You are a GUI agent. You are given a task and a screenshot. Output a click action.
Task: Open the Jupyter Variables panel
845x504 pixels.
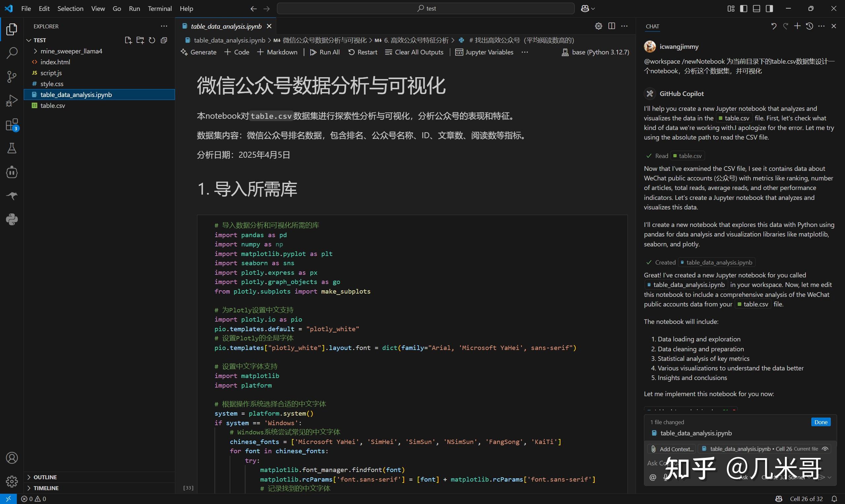pyautogui.click(x=485, y=52)
